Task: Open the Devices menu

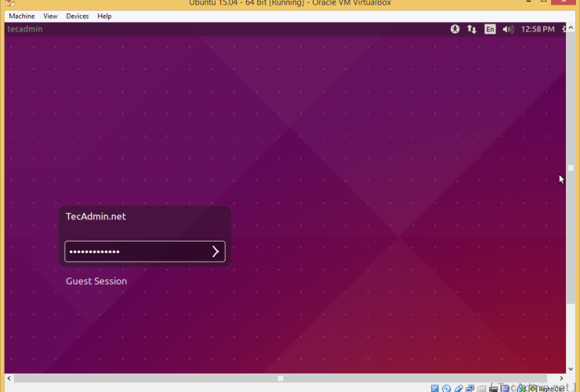Action: click(x=78, y=16)
